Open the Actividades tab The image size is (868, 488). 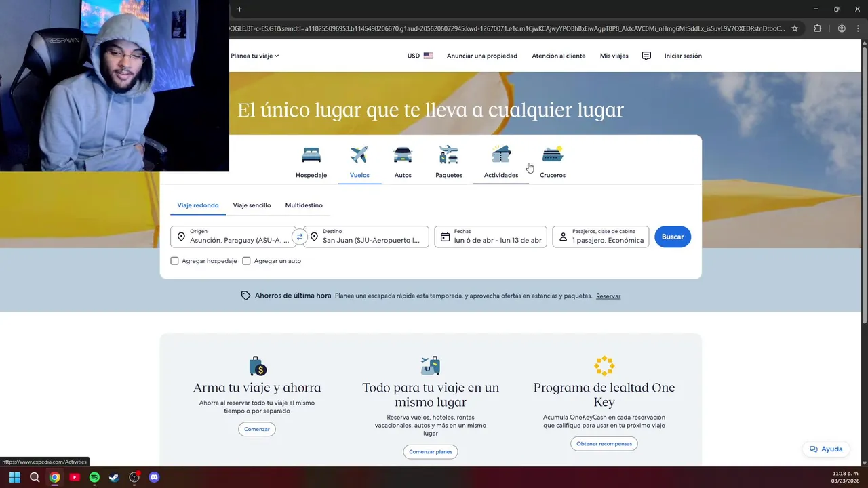pos(501,162)
